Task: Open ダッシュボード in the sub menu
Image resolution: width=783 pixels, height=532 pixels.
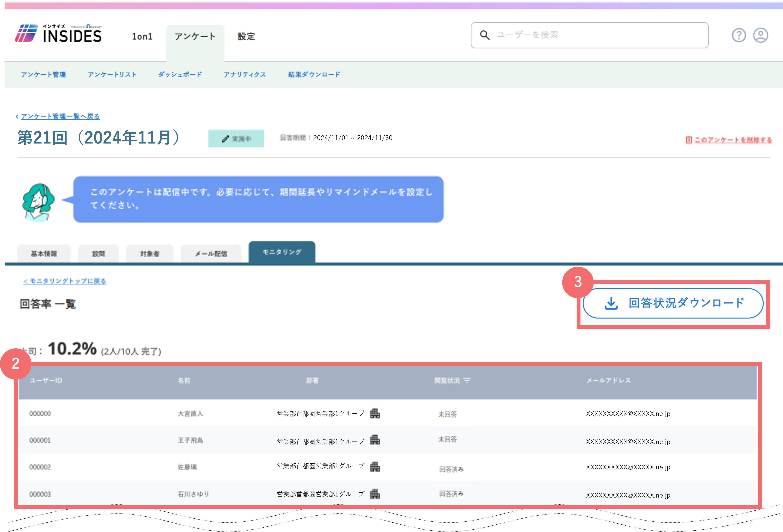Action: pos(180,74)
